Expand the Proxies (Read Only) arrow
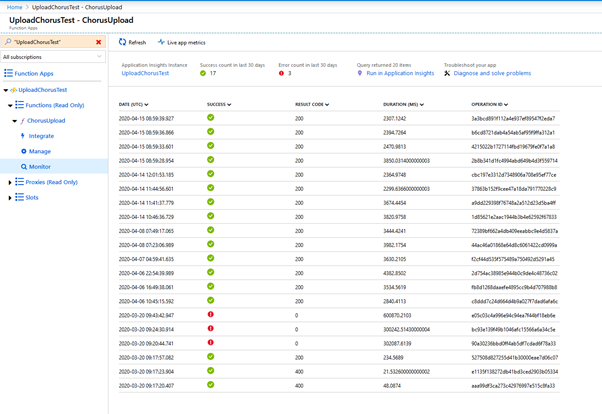Viewport: 602px width, 414px height. click(x=10, y=182)
